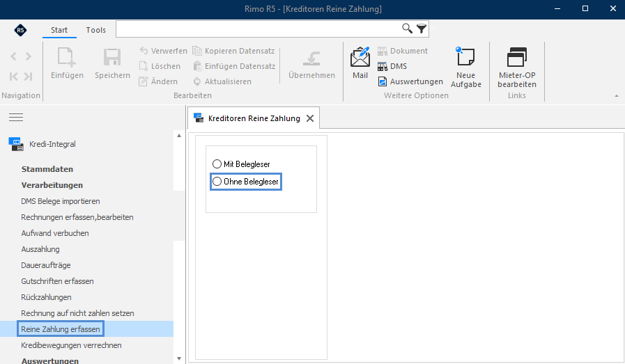The height and width of the screenshot is (364, 625).
Task: Switch to the Start ribbon tab
Action: click(59, 30)
